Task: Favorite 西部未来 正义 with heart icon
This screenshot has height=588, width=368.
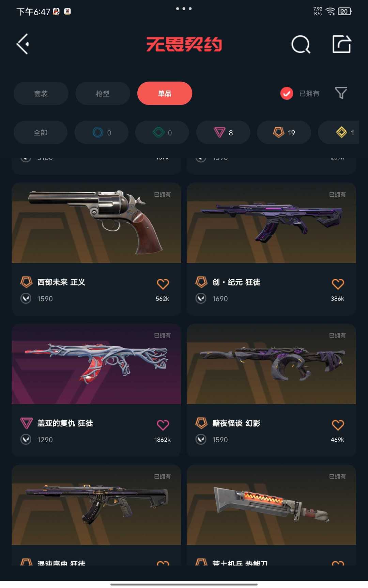Action: tap(163, 283)
